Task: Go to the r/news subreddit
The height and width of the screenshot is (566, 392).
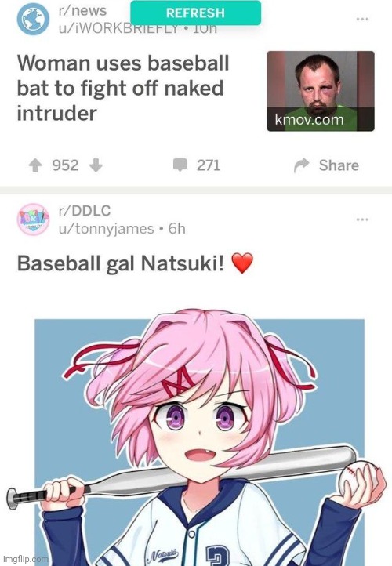Action: [x=82, y=10]
